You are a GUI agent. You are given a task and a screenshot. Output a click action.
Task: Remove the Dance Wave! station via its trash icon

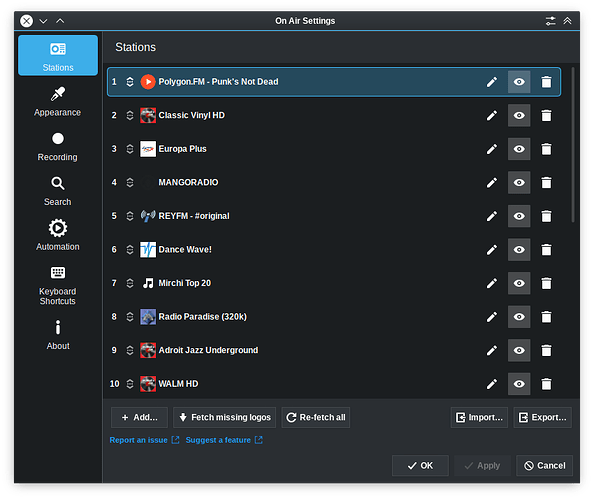point(546,250)
